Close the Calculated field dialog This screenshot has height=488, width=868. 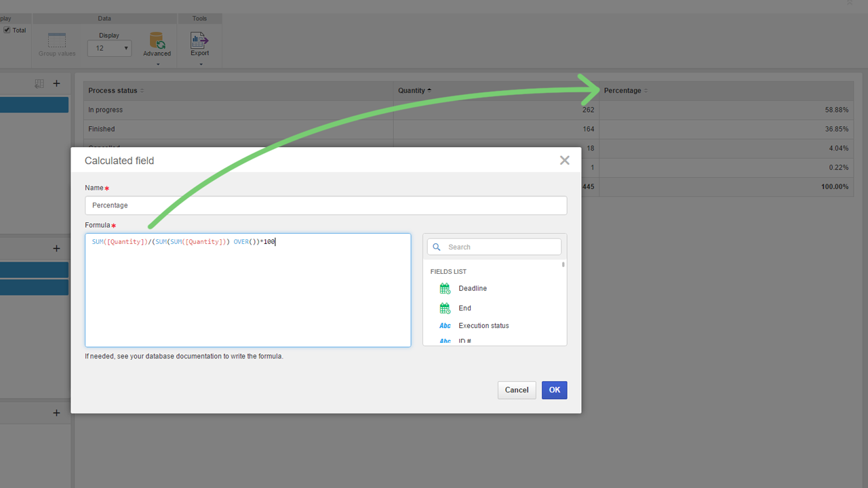click(564, 161)
